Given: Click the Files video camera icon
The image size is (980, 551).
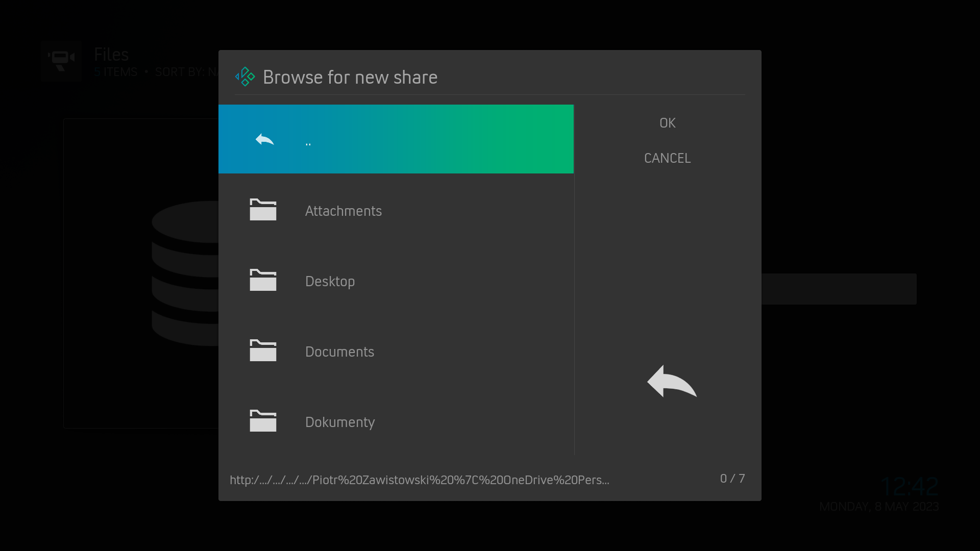Looking at the screenshot, I should pyautogui.click(x=61, y=61).
